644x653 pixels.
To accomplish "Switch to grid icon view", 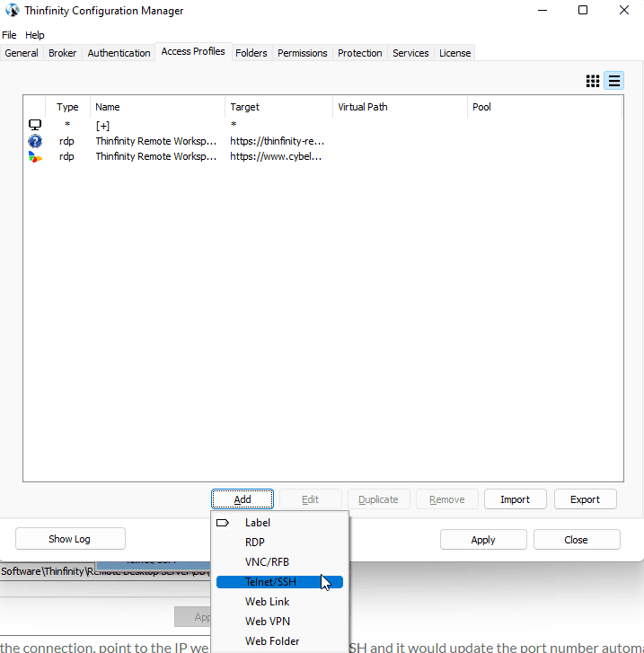I will click(x=592, y=81).
